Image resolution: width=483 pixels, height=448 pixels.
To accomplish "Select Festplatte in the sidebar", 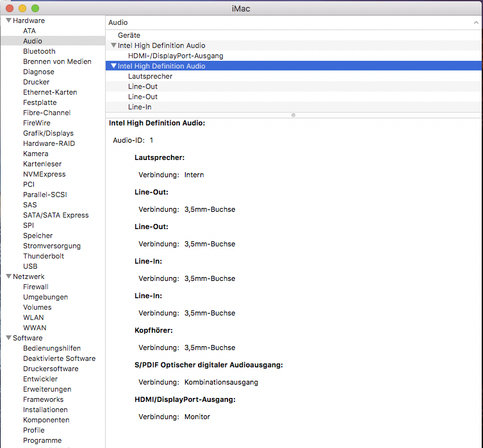I will tap(40, 102).
